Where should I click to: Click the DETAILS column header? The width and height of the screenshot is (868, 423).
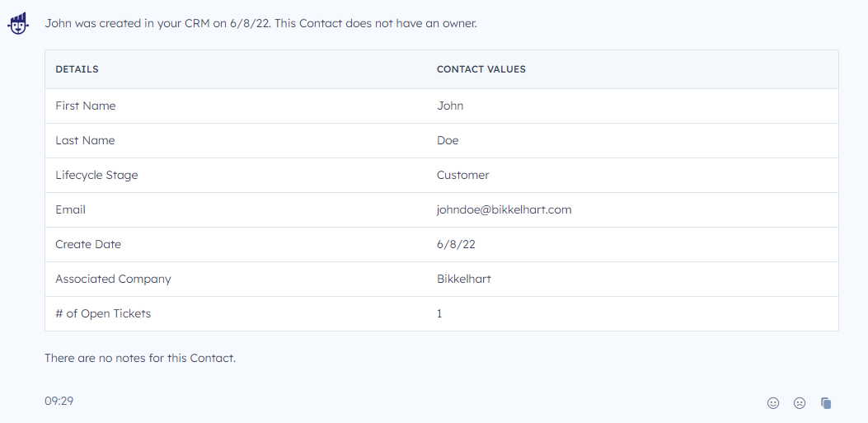pos(77,69)
